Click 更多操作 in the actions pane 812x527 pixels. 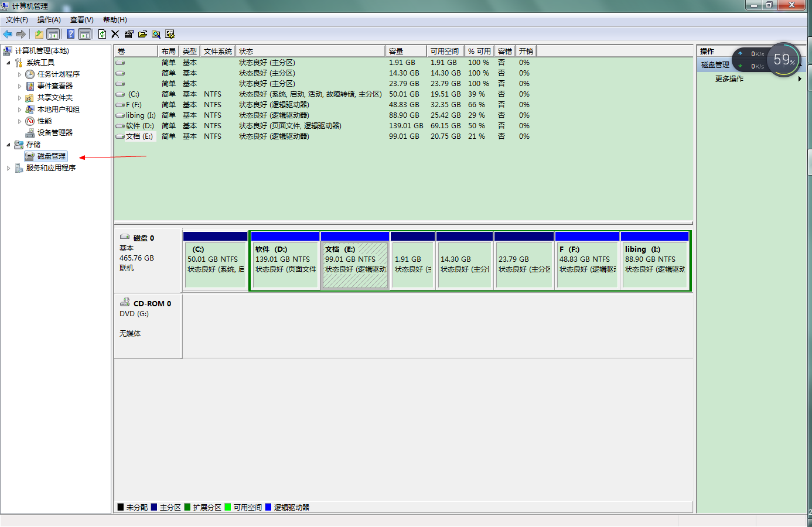pyautogui.click(x=729, y=78)
